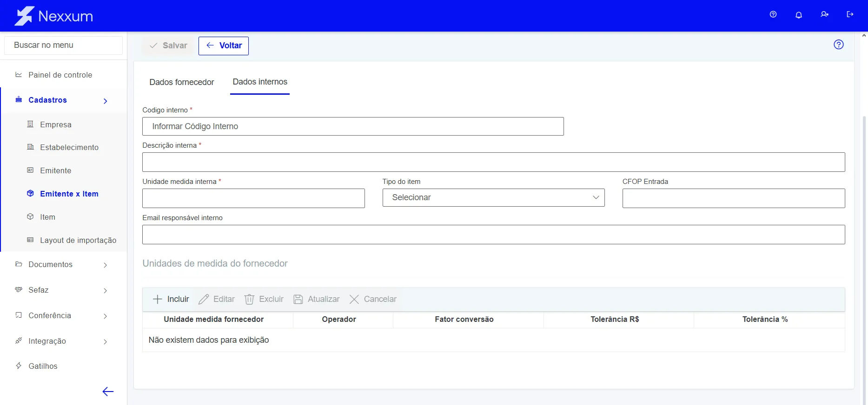
Task: Click the Tolerância % column header
Action: (765, 319)
